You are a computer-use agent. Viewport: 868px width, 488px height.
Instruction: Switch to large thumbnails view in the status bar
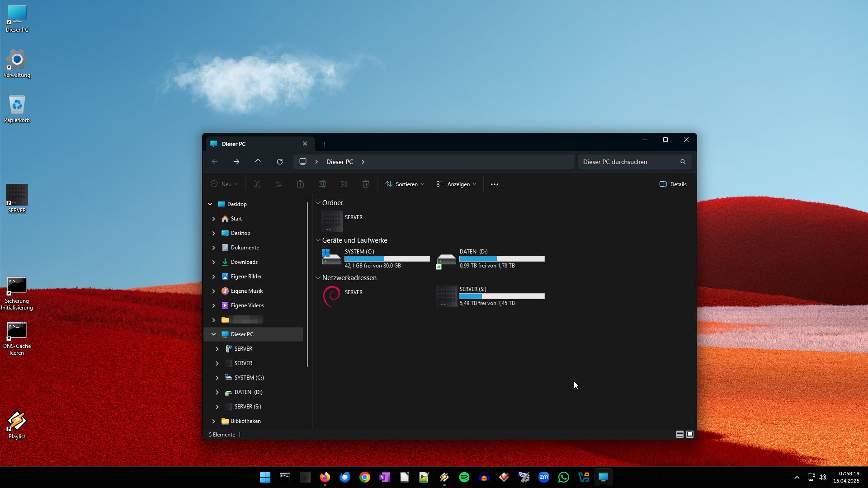pyautogui.click(x=690, y=434)
